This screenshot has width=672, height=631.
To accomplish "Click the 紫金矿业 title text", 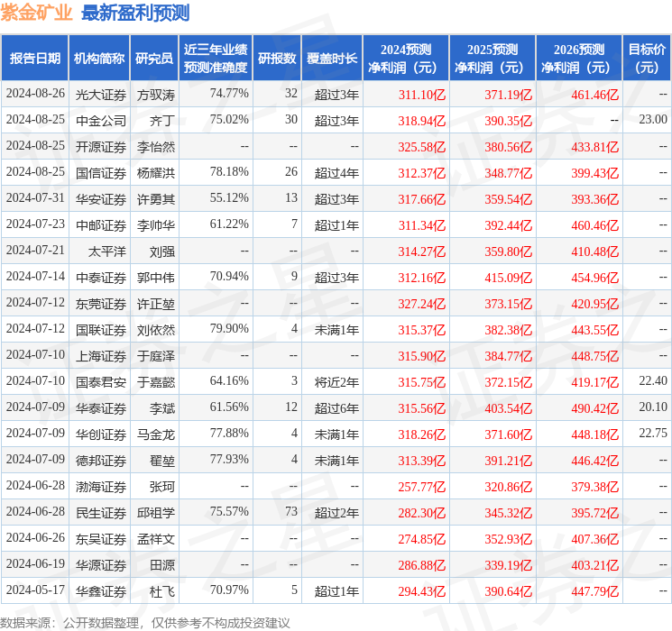I will [x=36, y=13].
